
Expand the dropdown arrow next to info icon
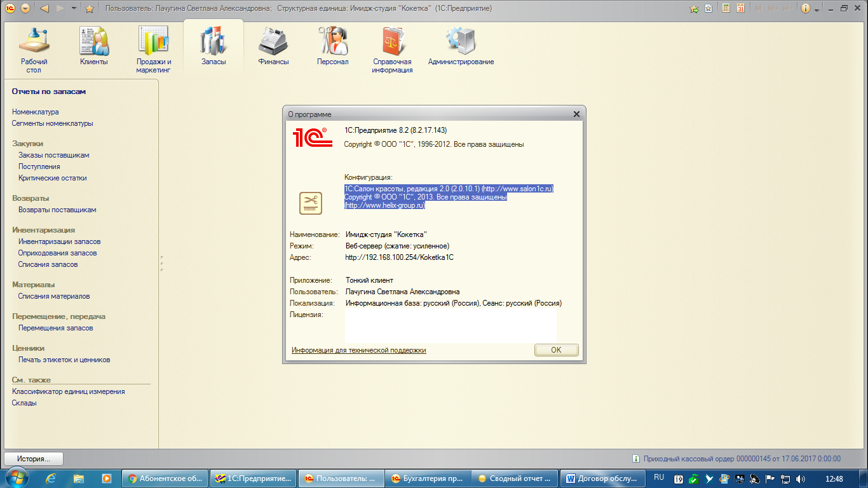[817, 9]
